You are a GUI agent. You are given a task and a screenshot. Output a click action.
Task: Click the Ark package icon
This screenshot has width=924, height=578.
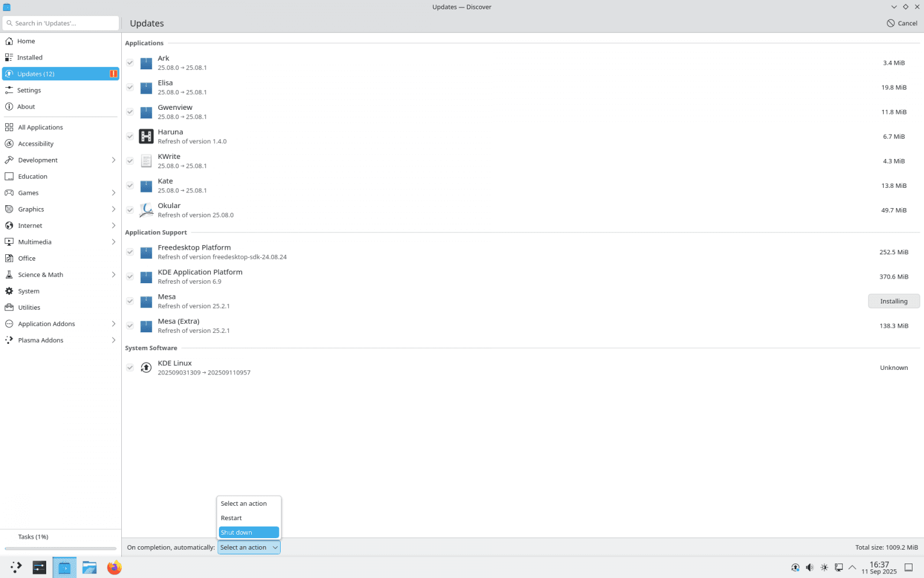pos(146,62)
